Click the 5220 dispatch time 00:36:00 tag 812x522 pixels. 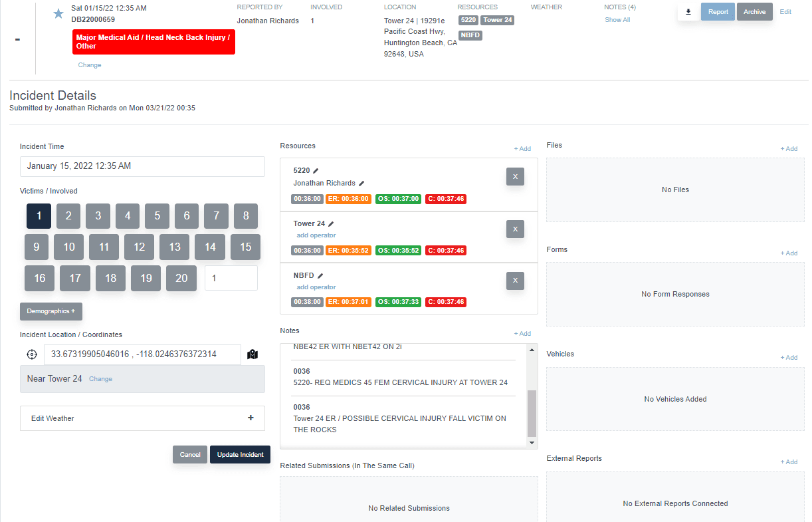click(307, 199)
